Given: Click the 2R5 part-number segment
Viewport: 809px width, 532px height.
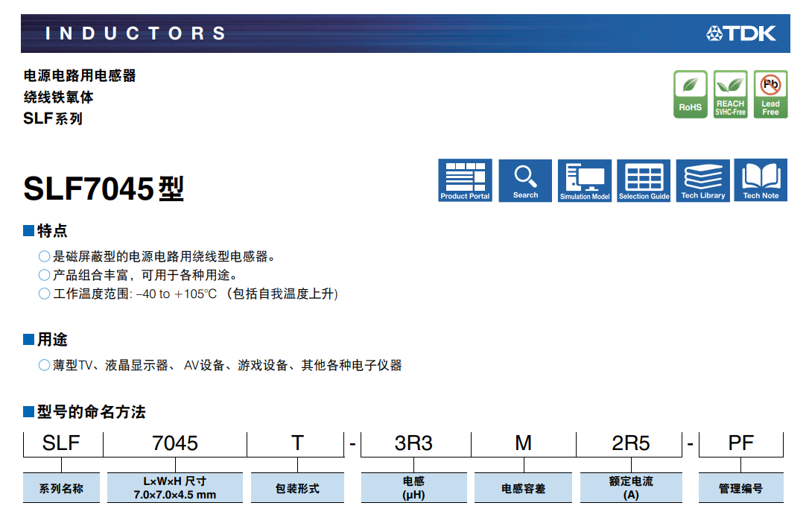Looking at the screenshot, I should (630, 443).
